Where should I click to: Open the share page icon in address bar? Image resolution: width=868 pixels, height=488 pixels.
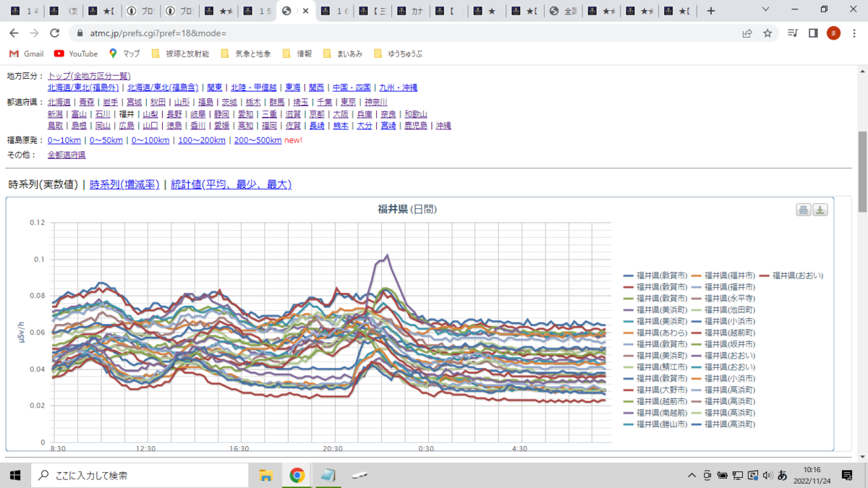[x=747, y=33]
